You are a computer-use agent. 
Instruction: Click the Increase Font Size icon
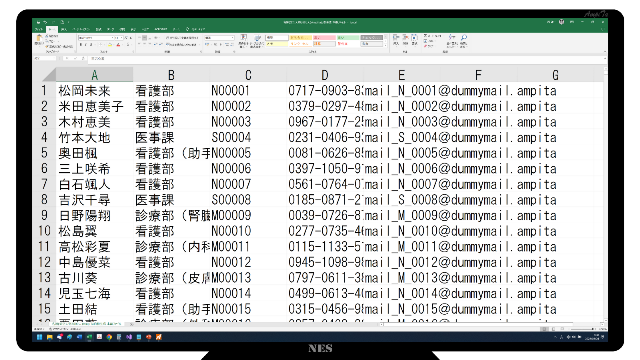coord(127,38)
